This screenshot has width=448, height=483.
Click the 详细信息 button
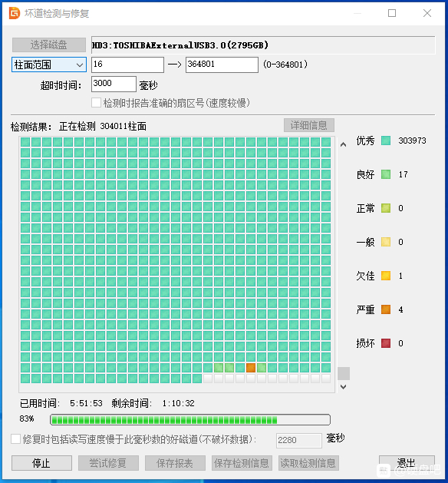[x=309, y=125]
